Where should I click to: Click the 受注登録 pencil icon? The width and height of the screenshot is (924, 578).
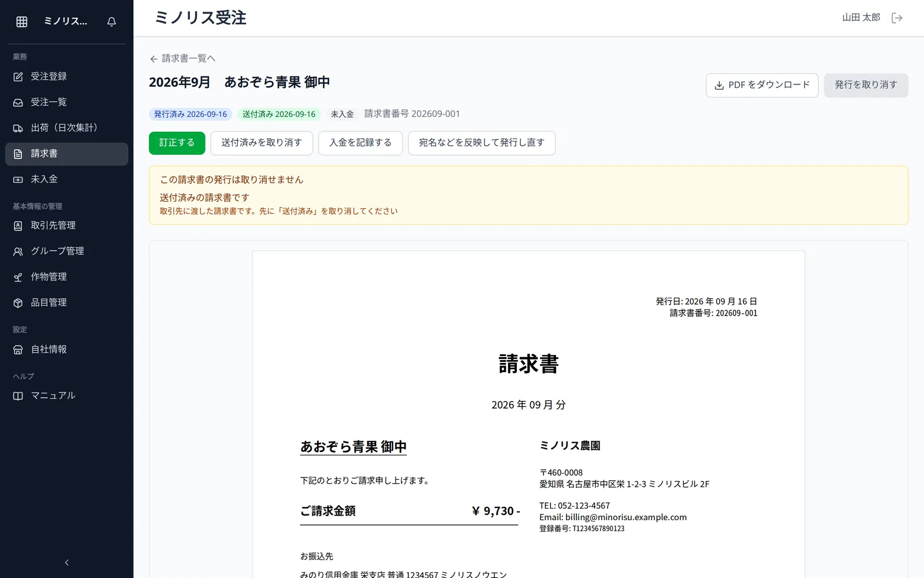[18, 77]
